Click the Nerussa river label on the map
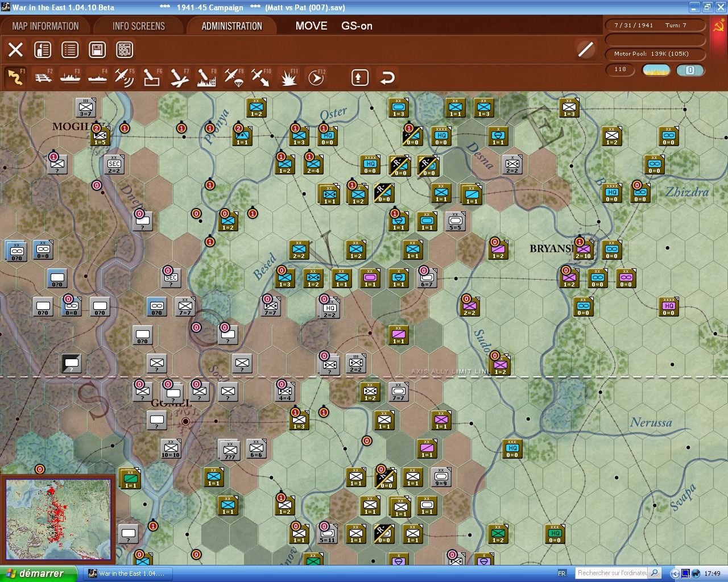728x582 pixels. click(651, 422)
